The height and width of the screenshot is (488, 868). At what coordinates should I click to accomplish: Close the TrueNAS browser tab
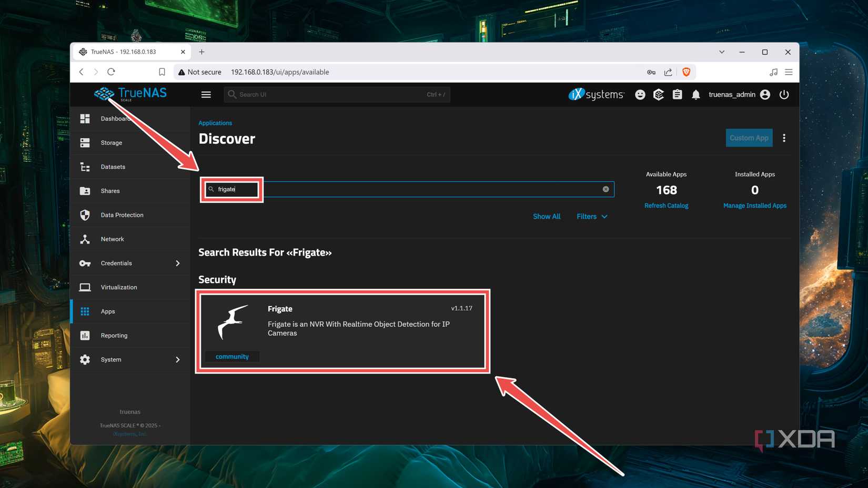pyautogui.click(x=183, y=52)
